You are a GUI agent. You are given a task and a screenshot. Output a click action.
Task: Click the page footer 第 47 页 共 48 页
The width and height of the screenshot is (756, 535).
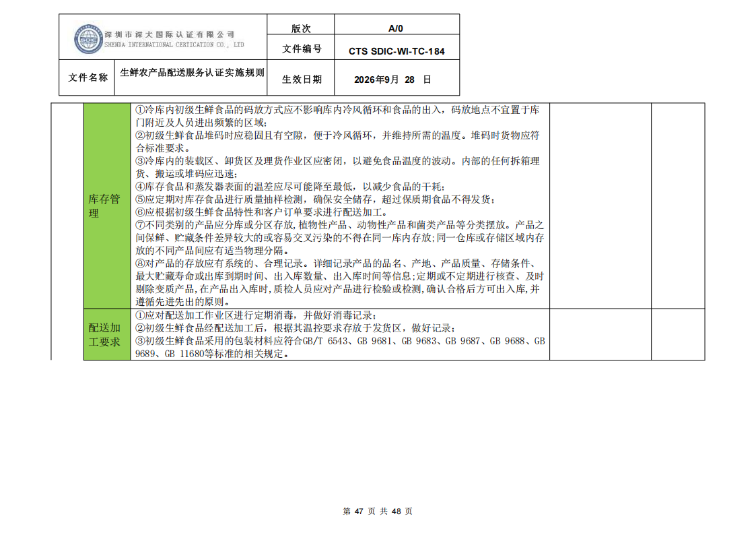[378, 511]
